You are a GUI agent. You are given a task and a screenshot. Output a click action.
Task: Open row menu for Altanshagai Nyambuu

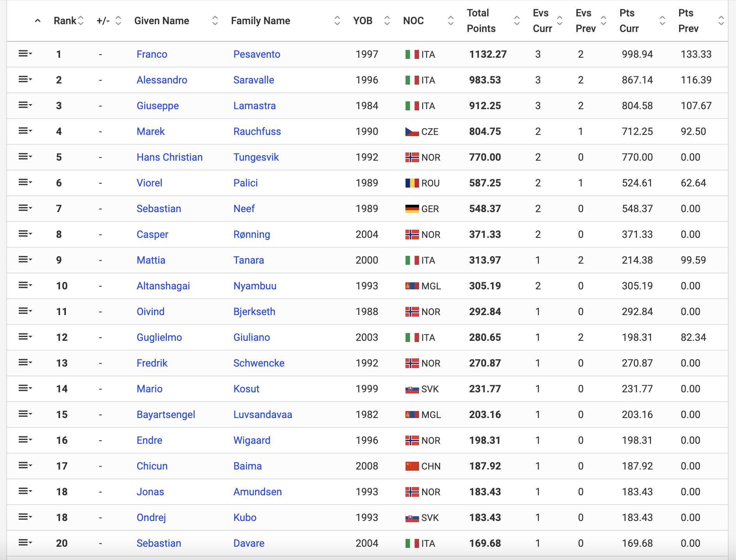[x=25, y=285]
